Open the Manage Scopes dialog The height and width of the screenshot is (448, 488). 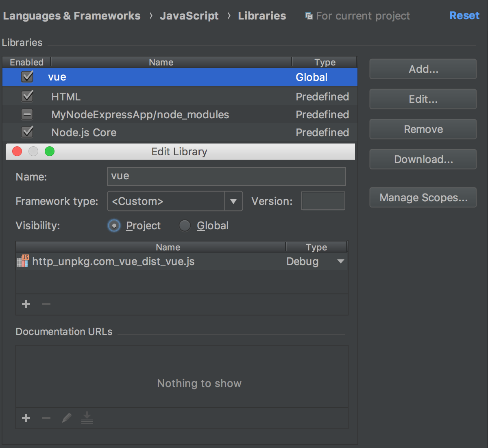(423, 198)
